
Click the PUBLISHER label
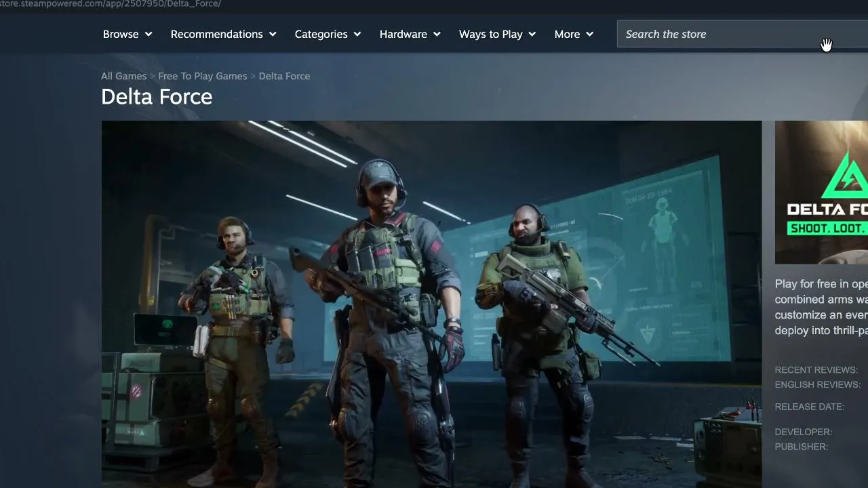802,447
